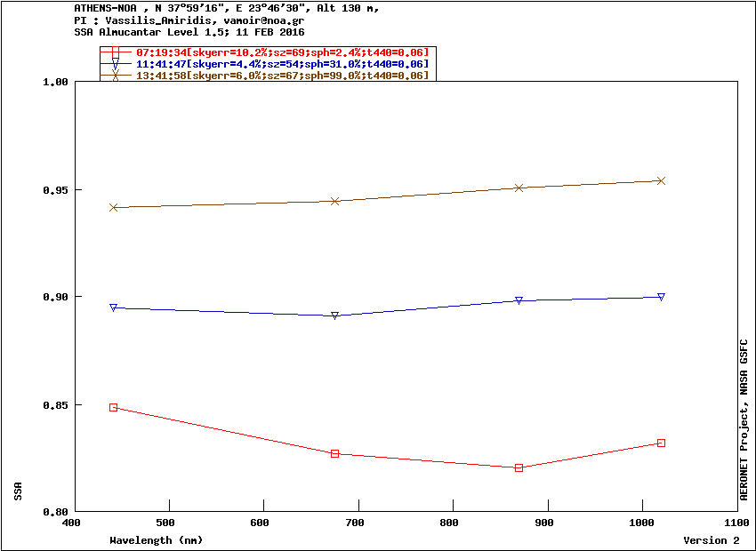The image size is (756, 551).
Task: Click the vamoir@noa.gr email address
Action: point(264,20)
